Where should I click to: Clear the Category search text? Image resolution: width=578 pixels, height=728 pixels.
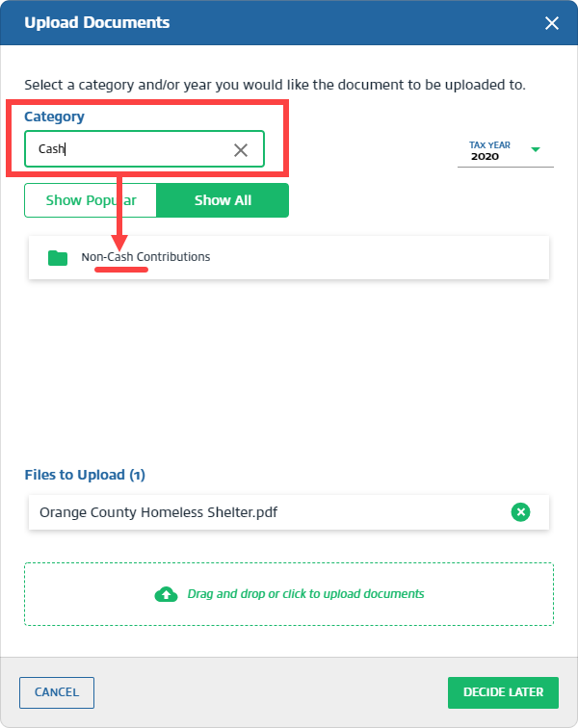[x=241, y=149]
